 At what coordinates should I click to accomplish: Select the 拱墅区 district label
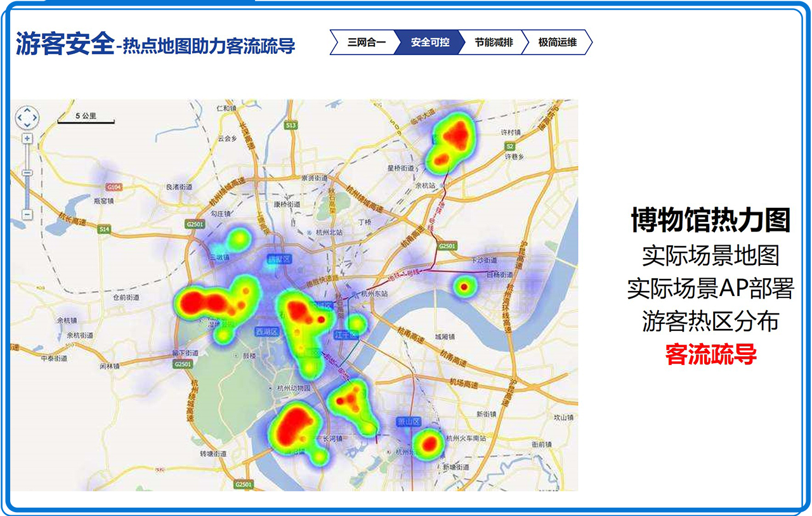click(x=278, y=260)
